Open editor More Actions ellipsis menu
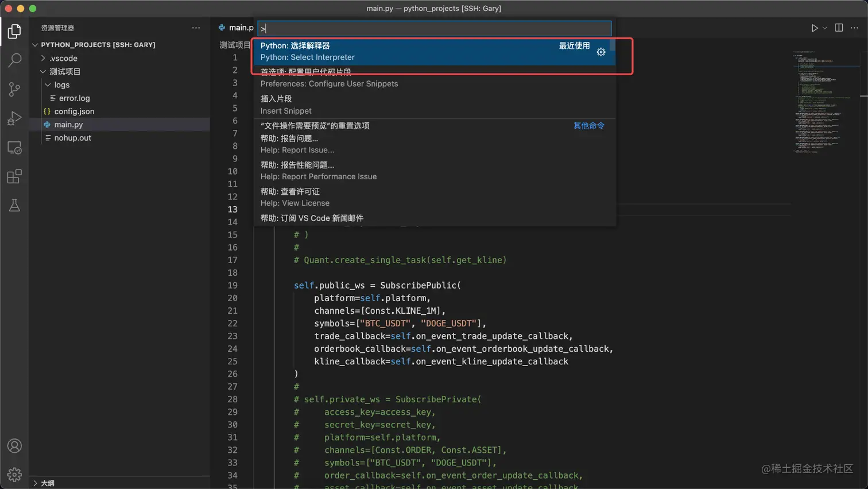 pyautogui.click(x=854, y=28)
